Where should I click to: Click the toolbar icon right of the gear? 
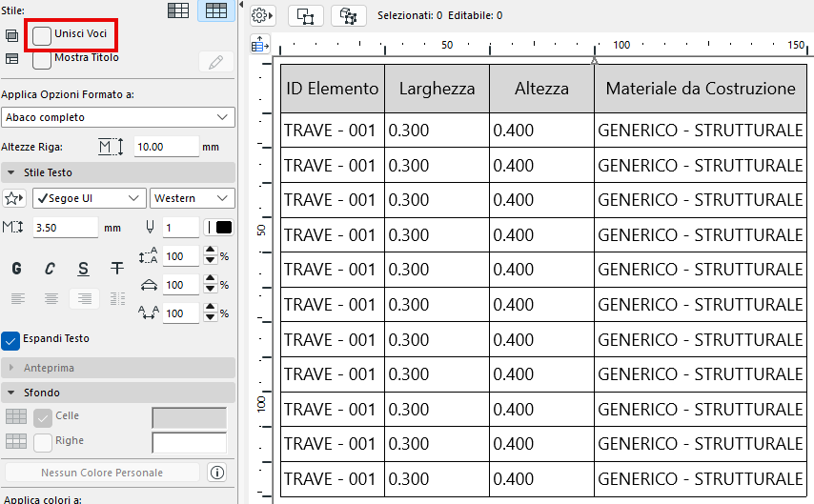click(305, 15)
